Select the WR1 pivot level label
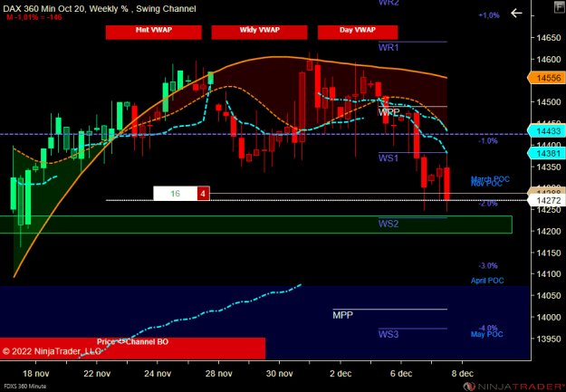 (389, 48)
